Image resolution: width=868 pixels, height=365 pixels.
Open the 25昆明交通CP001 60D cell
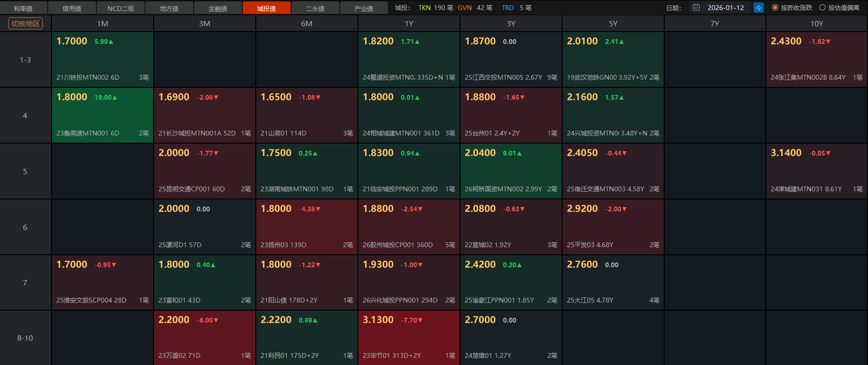[205, 171]
